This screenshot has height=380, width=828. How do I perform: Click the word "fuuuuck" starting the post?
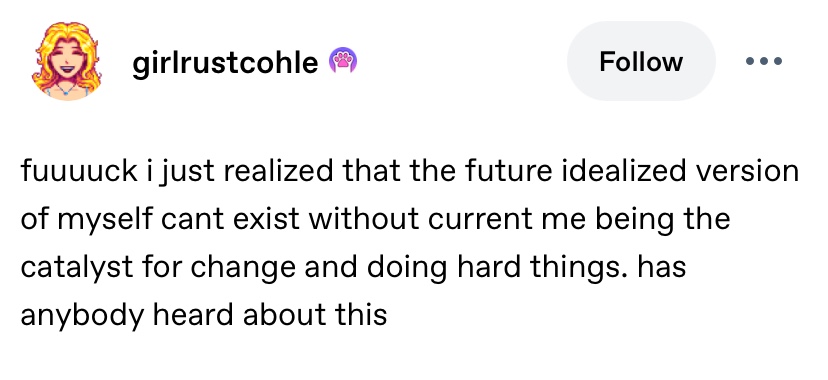tap(79, 171)
